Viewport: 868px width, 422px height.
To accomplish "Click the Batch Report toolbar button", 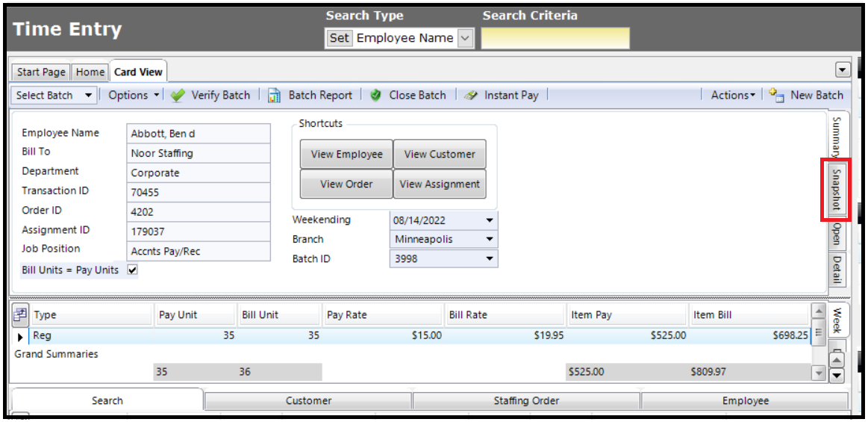I will (310, 96).
